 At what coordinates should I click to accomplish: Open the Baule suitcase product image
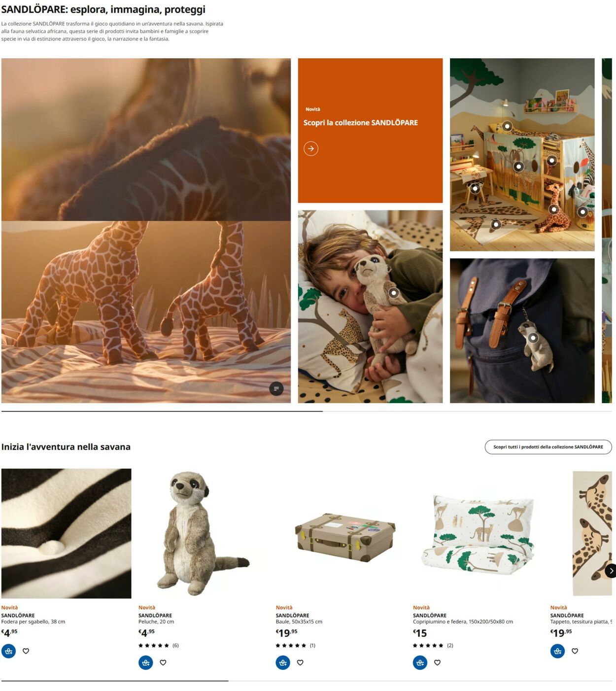coord(345,534)
